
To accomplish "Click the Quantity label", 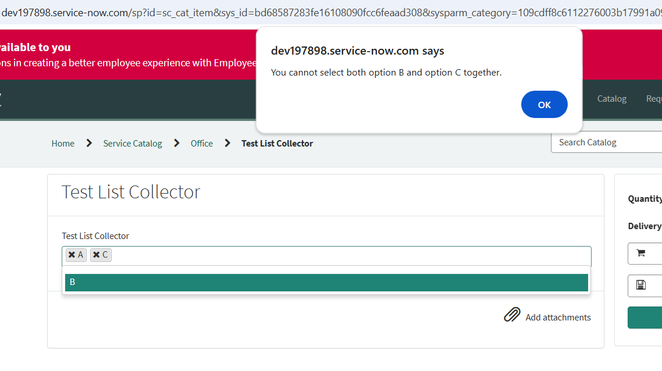I will [x=645, y=199].
